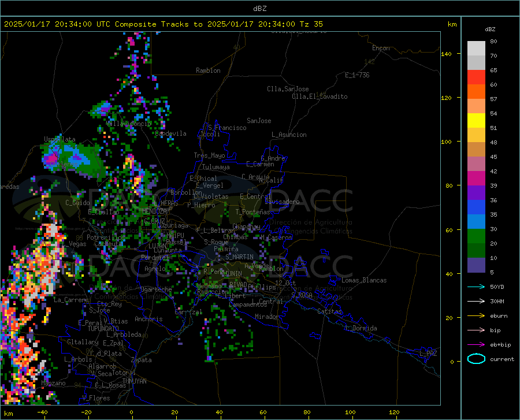This screenshot has width=520, height=420.
Task: Click the Carrizal label
Action: (x=188, y=312)
